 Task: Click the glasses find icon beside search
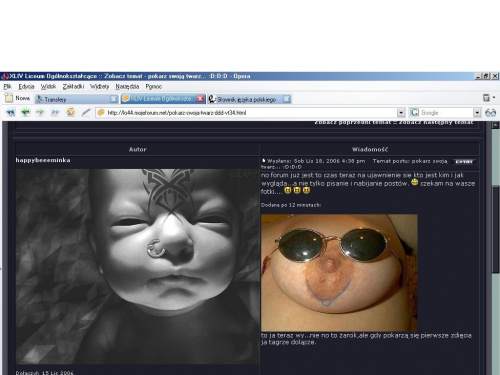[x=490, y=113]
